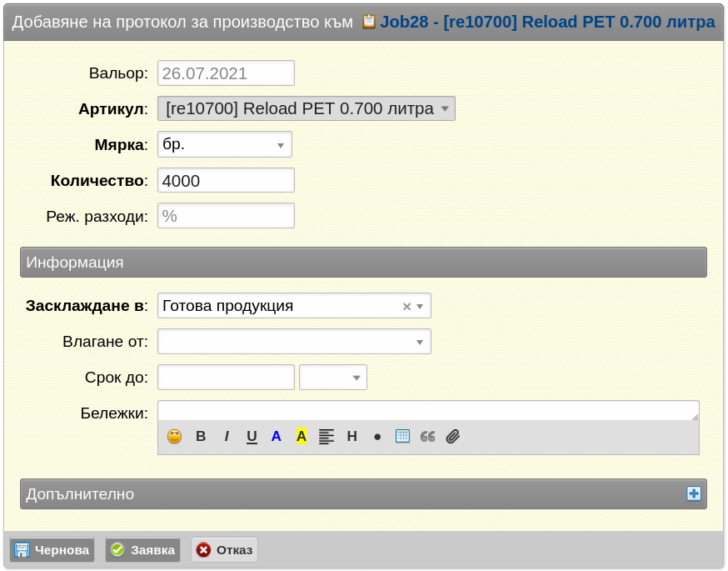Image resolution: width=728 pixels, height=571 pixels.
Task: Toggle bold formatting in notes toolbar
Action: [201, 436]
